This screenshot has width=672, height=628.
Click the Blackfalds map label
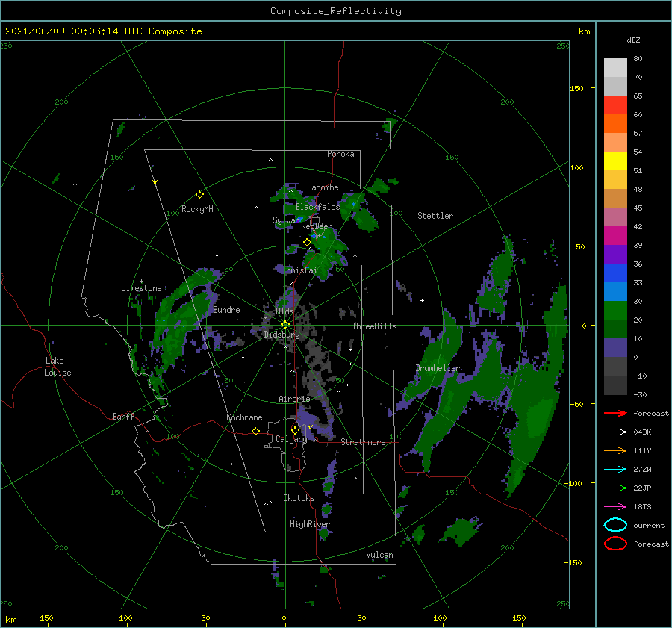click(317, 207)
